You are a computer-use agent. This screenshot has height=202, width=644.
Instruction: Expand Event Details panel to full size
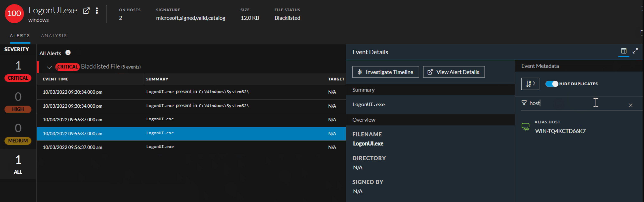click(635, 51)
